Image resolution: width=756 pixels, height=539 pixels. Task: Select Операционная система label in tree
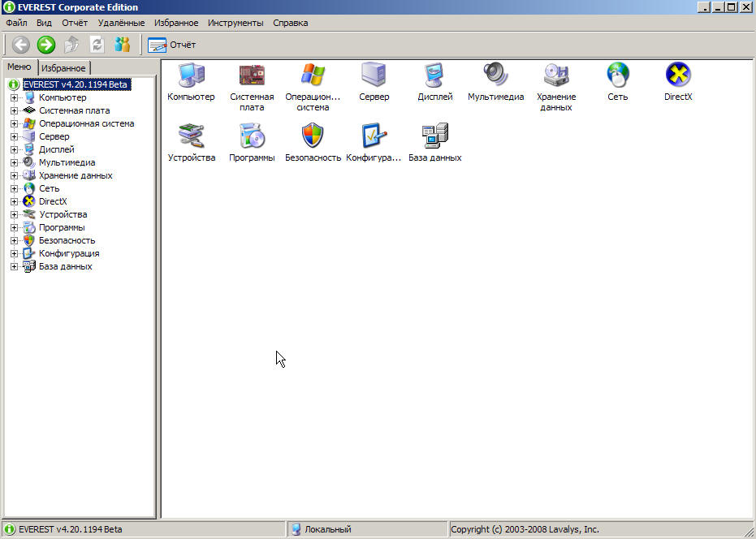point(87,123)
